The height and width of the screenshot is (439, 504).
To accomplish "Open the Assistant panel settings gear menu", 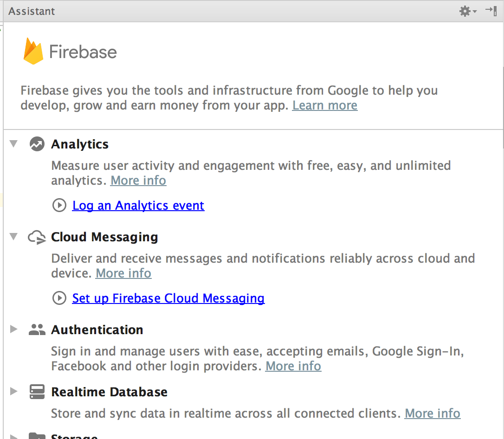I will tap(468, 11).
